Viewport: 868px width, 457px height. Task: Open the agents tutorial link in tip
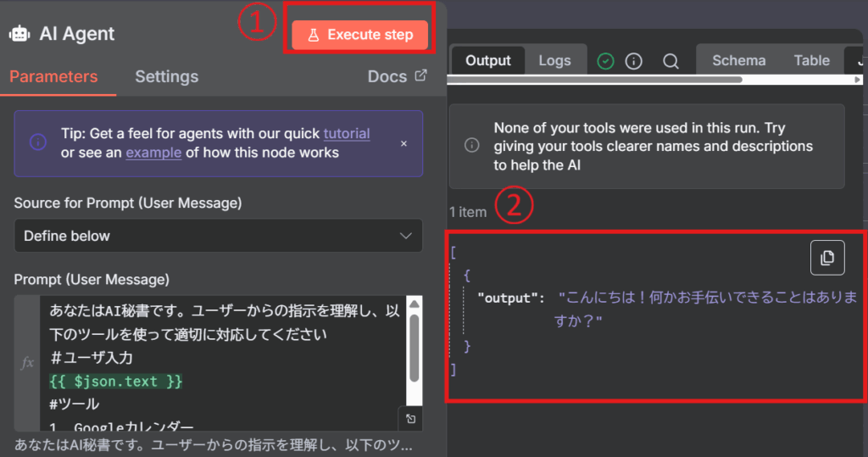pyautogui.click(x=346, y=133)
